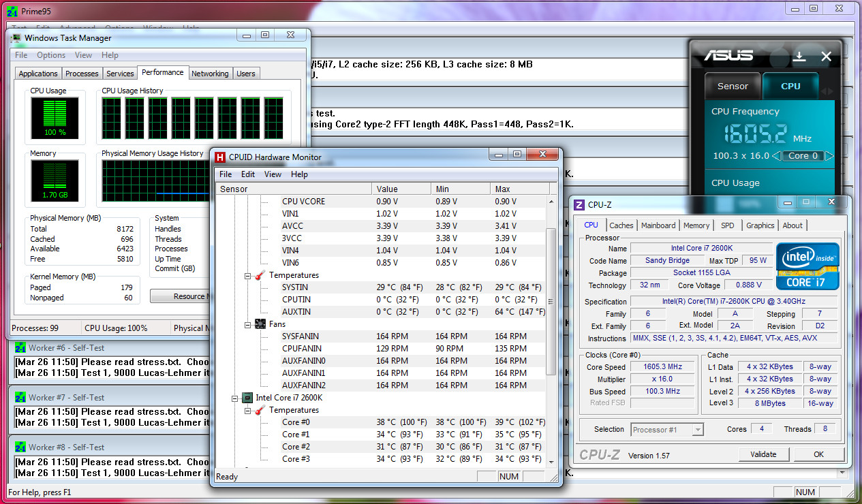
Task: Open the Options menu in Task Manager
Action: point(51,55)
